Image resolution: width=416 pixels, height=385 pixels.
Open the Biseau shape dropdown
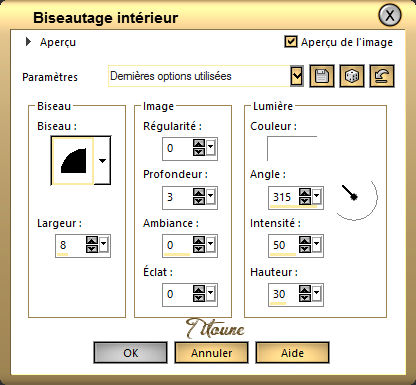[x=102, y=161]
